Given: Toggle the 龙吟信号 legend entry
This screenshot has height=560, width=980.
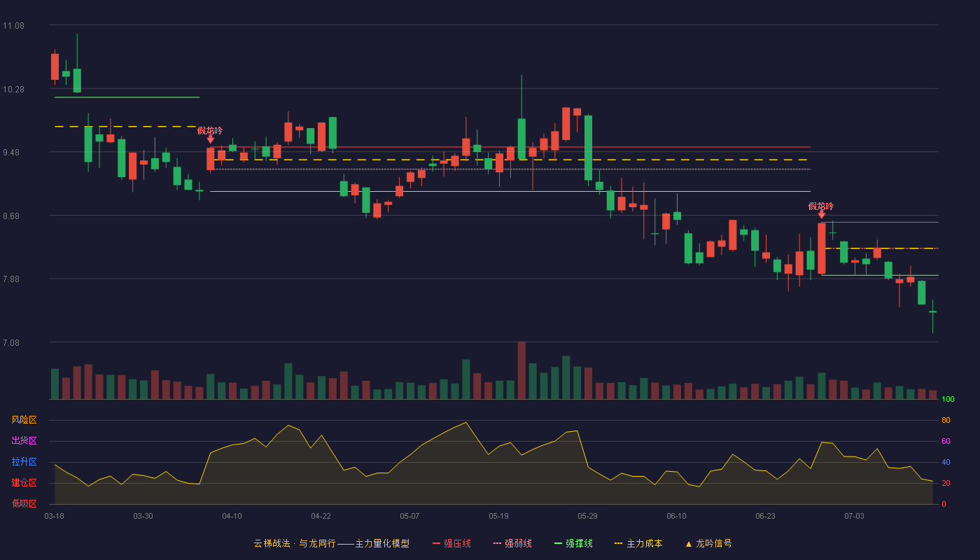Looking at the screenshot, I should (708, 543).
